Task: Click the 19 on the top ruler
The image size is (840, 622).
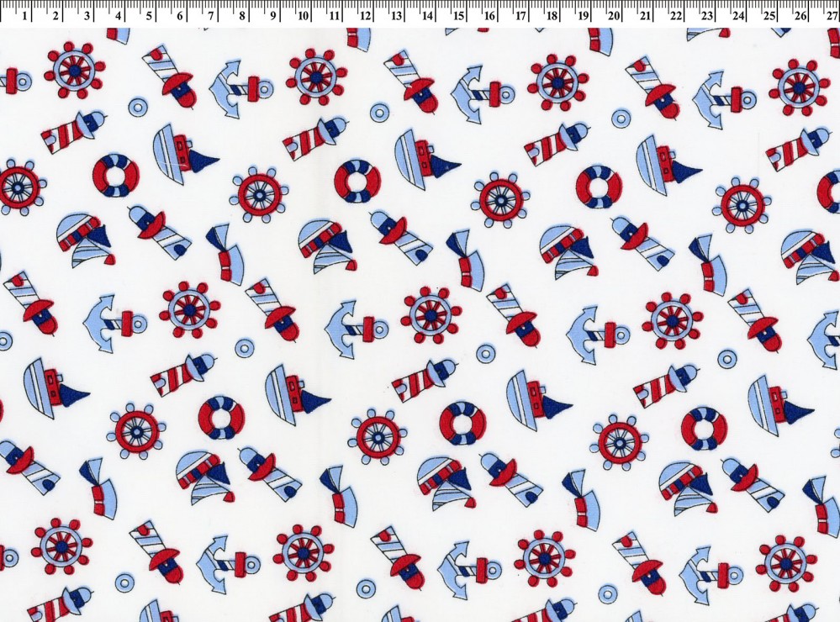Action: point(583,15)
